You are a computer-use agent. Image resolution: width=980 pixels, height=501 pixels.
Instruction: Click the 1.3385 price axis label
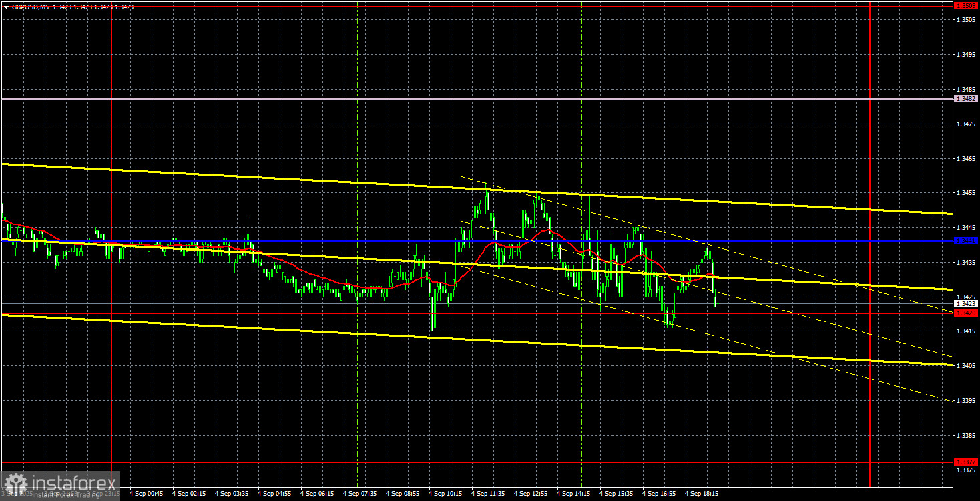click(x=966, y=436)
